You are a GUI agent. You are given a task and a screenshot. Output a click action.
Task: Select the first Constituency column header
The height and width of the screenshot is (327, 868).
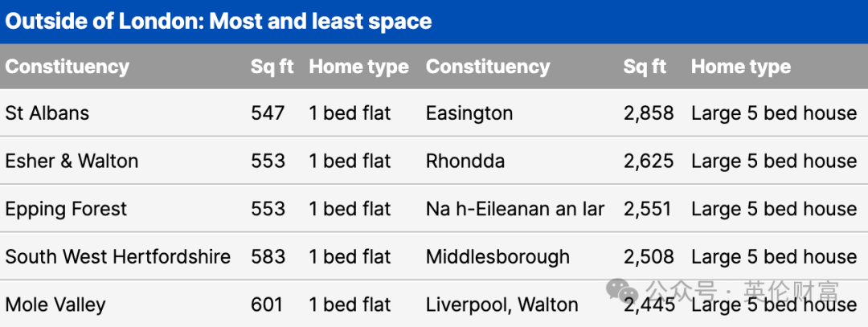[67, 67]
